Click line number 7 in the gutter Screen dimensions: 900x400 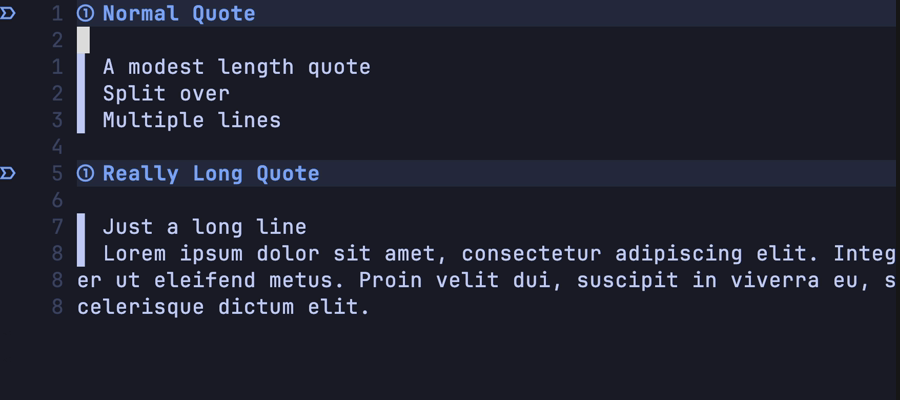pyautogui.click(x=57, y=227)
